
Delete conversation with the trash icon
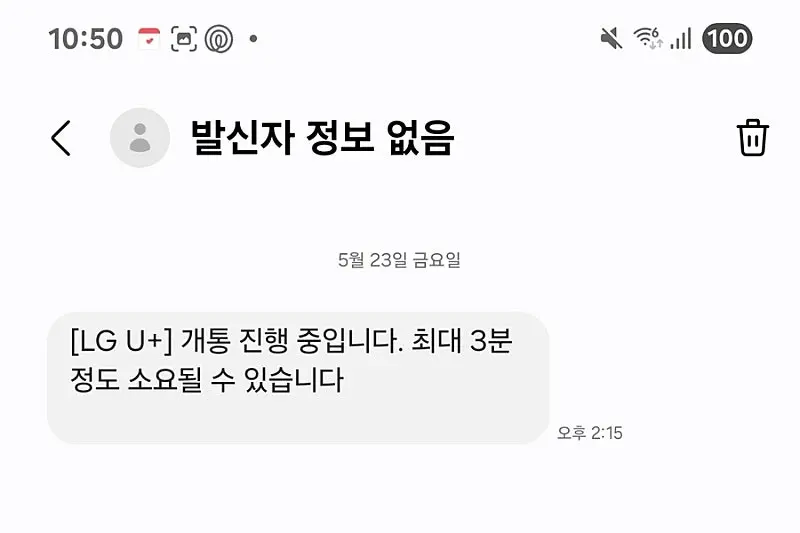[753, 137]
